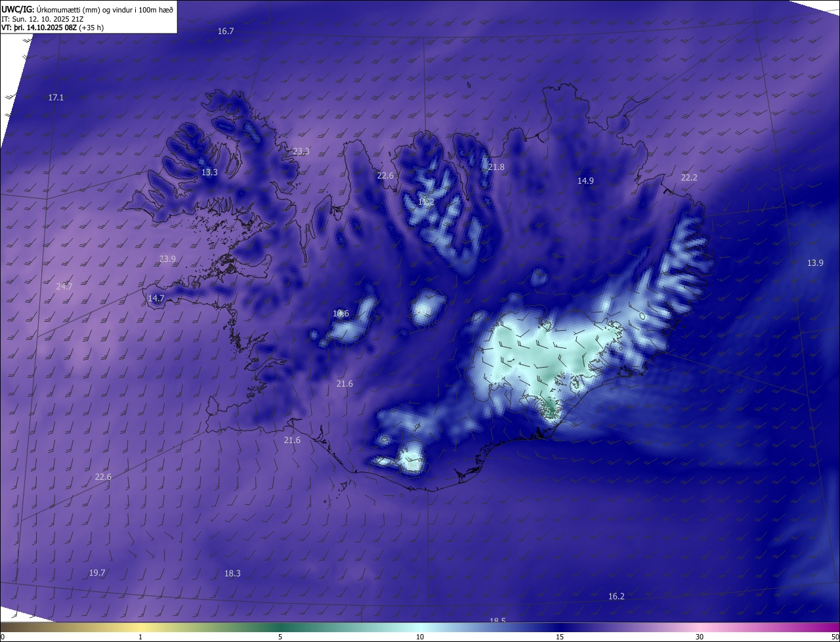Select the 'IT: Sun. 12. 10. 2025 21Z' line
The image size is (840, 642).
44,18
